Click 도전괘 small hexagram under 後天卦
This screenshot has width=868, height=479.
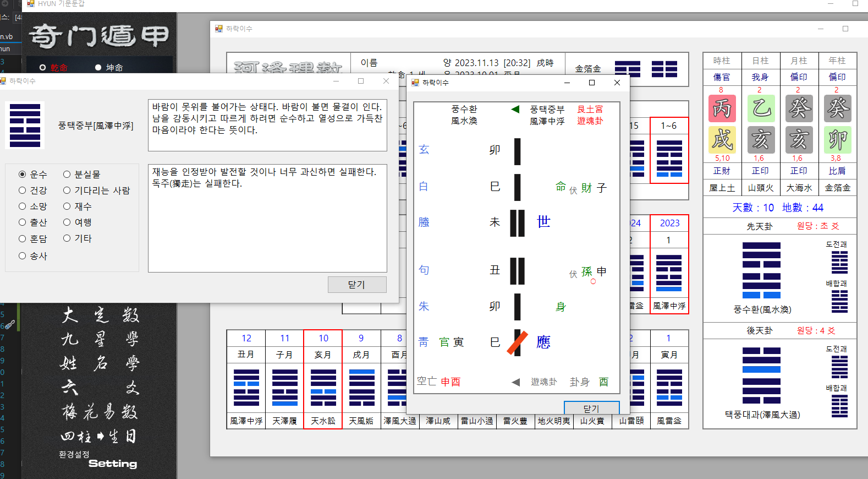pos(839,367)
